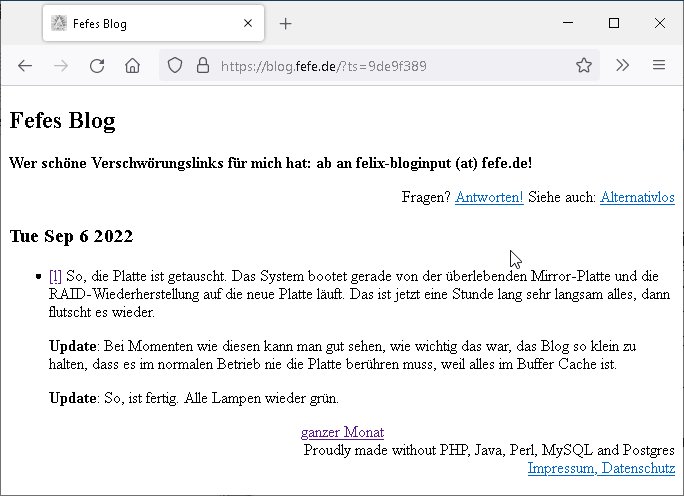The image size is (684, 496).
Task: Show site security padlock info
Action: [x=202, y=66]
